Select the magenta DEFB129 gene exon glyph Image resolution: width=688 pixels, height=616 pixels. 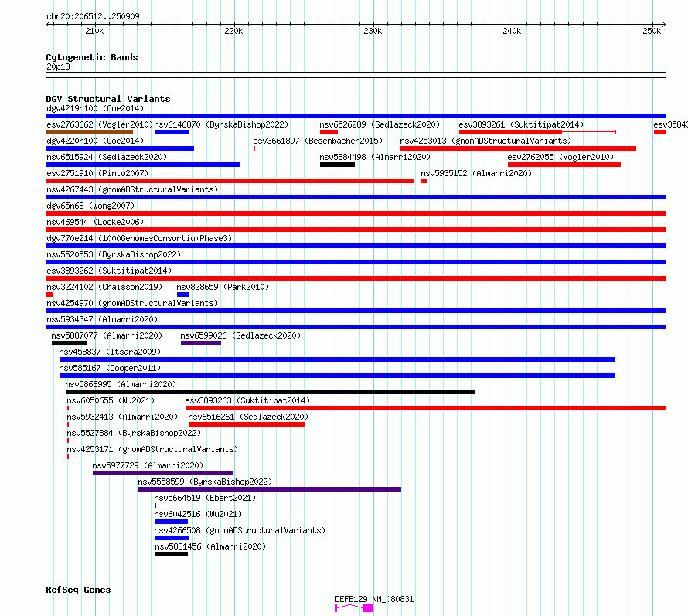tap(368, 608)
